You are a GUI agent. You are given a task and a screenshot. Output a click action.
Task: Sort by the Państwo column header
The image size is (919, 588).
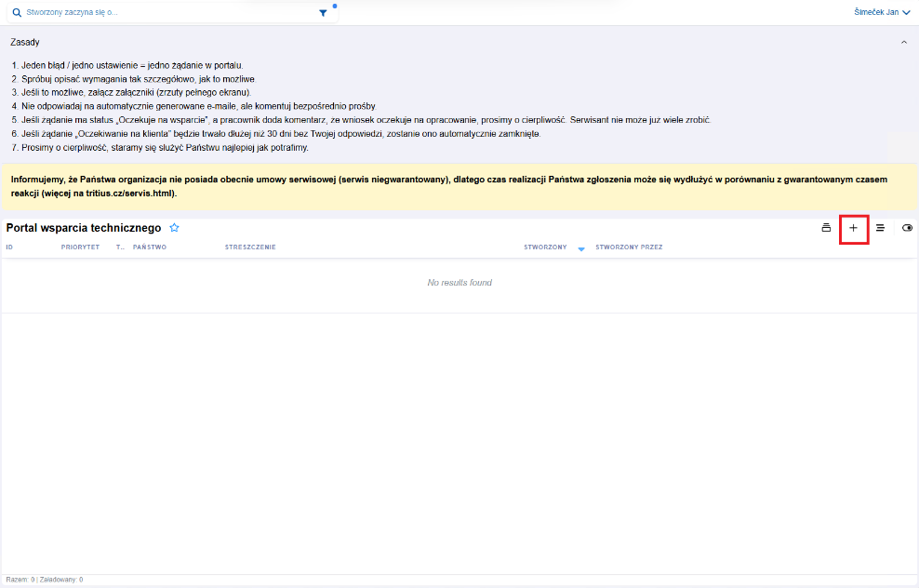pyautogui.click(x=150, y=247)
